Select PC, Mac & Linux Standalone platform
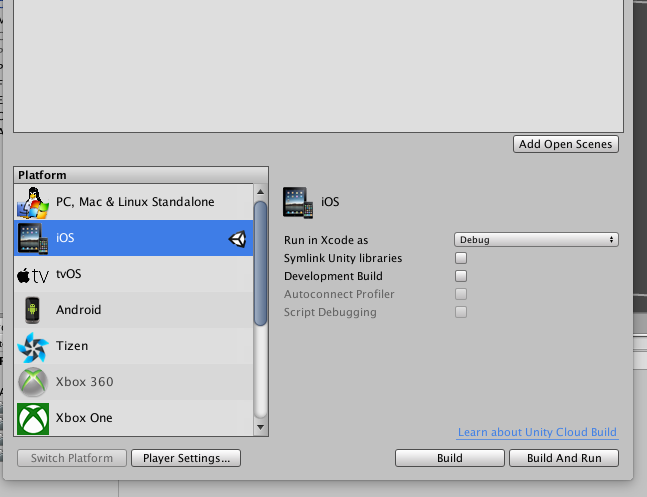 pyautogui.click(x=134, y=202)
